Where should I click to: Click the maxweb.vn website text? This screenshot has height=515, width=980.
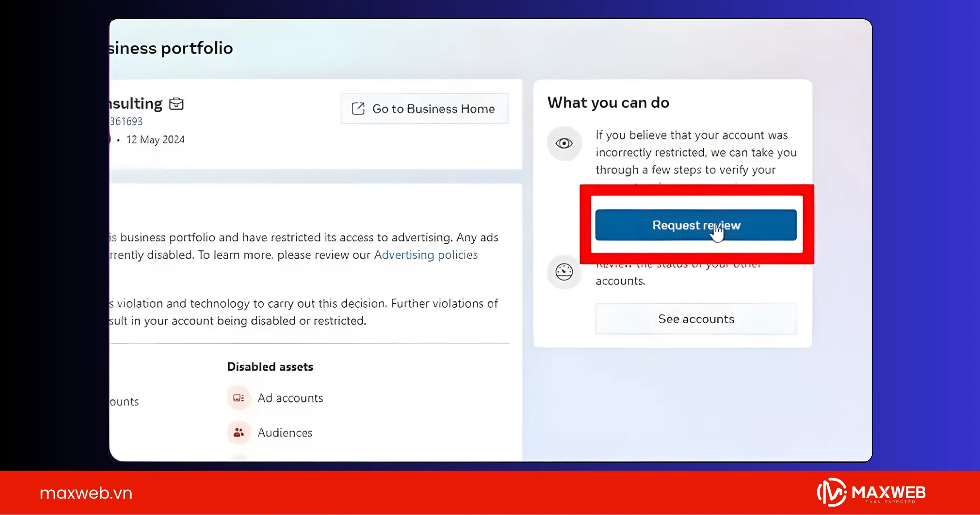[x=86, y=493]
